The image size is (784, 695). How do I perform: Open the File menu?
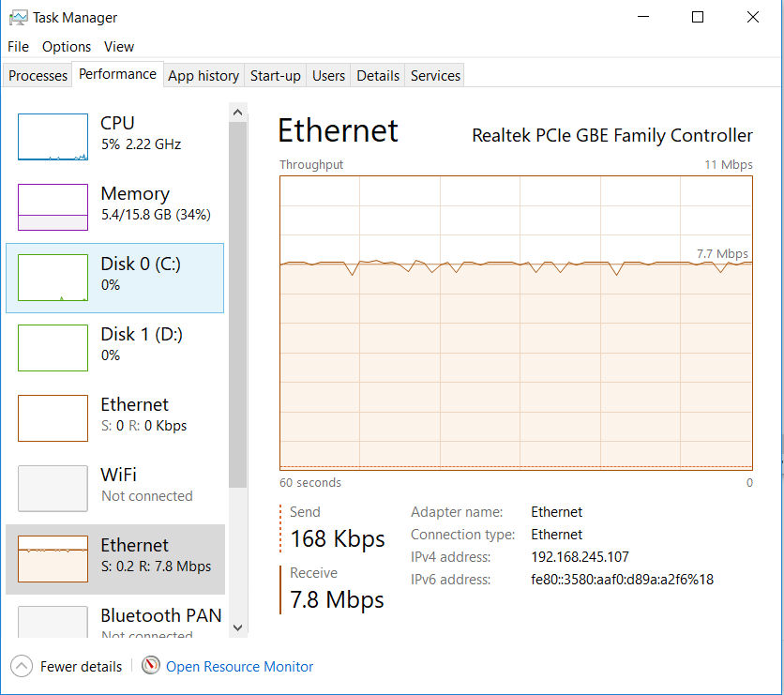18,46
